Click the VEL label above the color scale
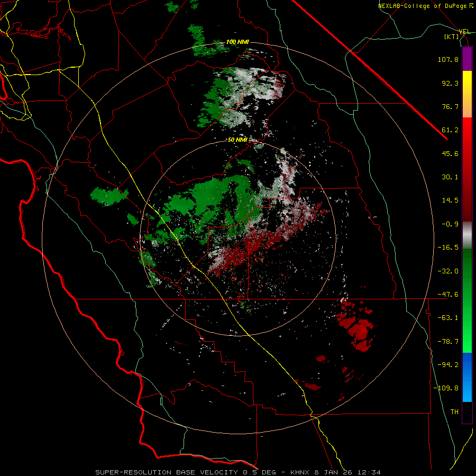476x476 pixels. [x=464, y=32]
